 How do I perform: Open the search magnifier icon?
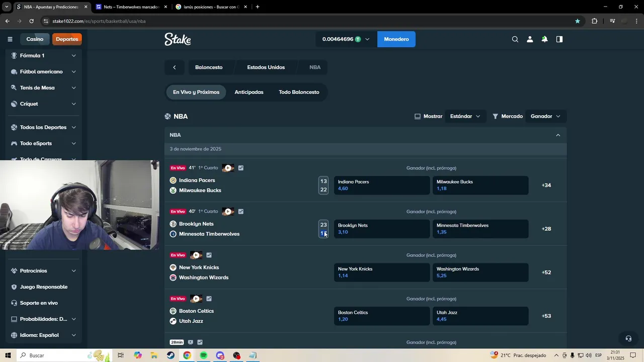515,39
